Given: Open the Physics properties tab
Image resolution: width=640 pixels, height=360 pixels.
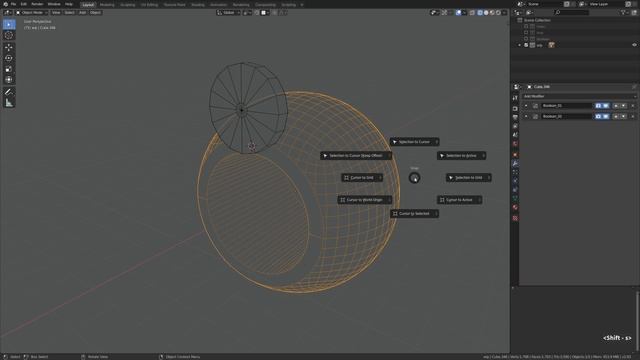Looking at the screenshot, I should (x=515, y=181).
